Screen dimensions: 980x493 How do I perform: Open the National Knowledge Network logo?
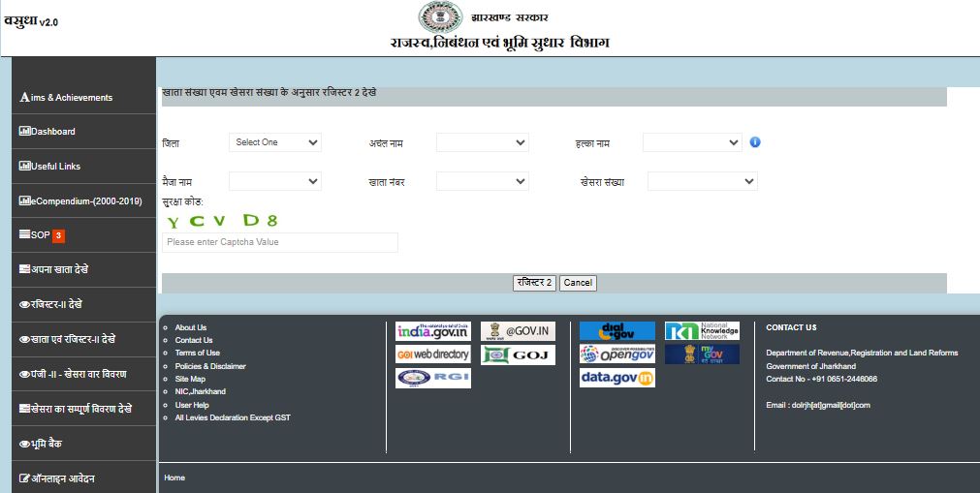point(702,330)
